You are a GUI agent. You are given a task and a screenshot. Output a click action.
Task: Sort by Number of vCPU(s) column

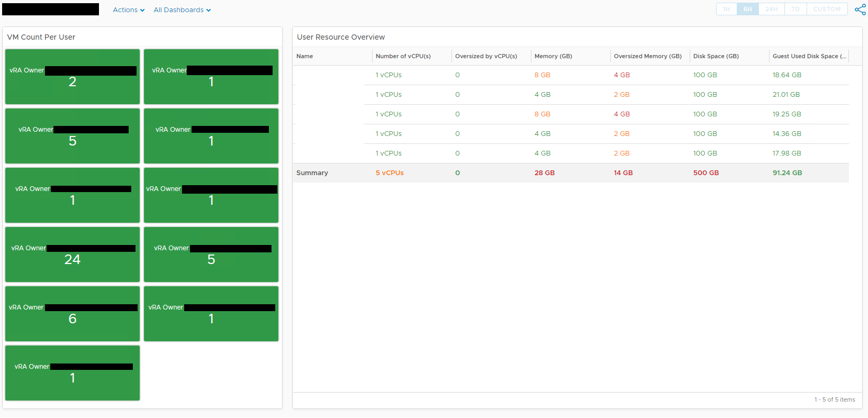[403, 56]
